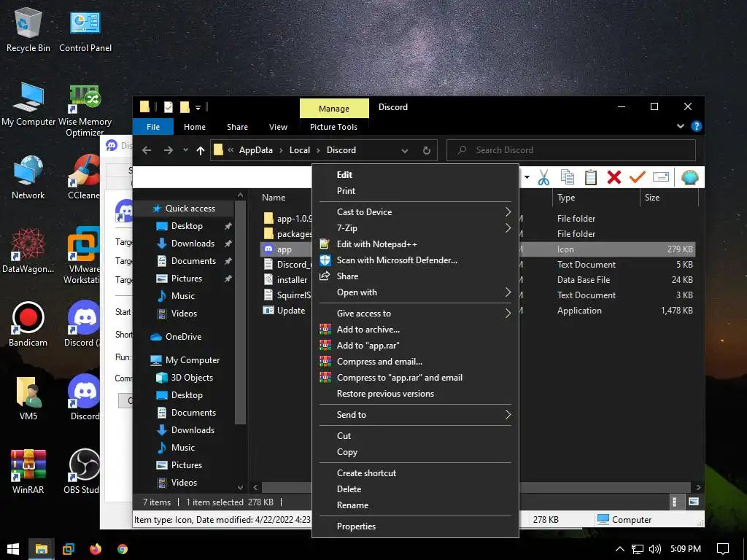Click Local in the breadcrumb path
This screenshot has width=747, height=560.
[x=300, y=150]
